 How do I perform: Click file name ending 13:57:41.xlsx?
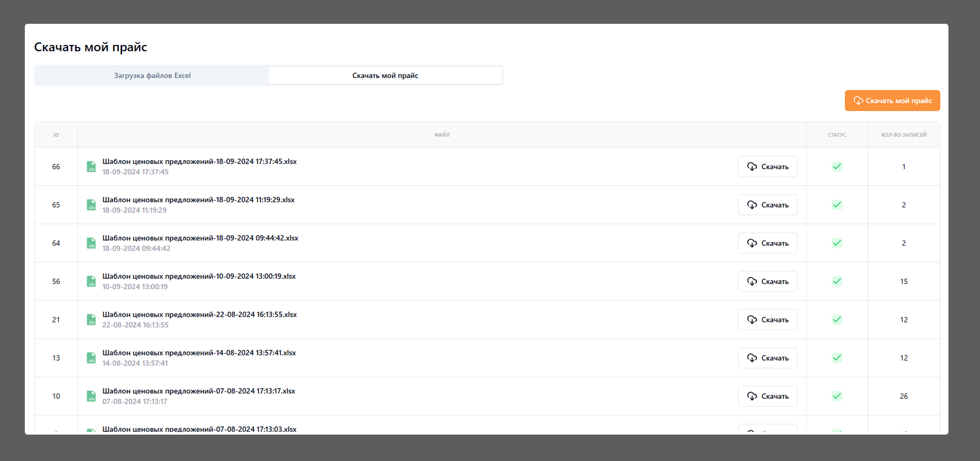point(199,353)
